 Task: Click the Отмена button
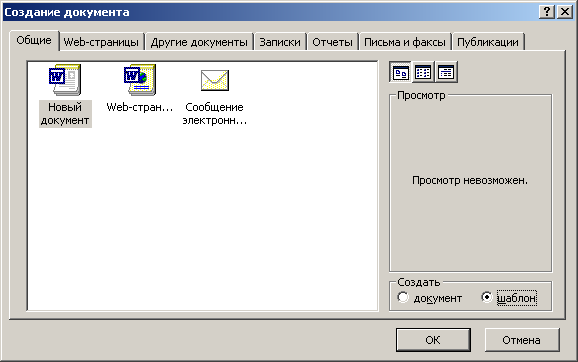[522, 340]
